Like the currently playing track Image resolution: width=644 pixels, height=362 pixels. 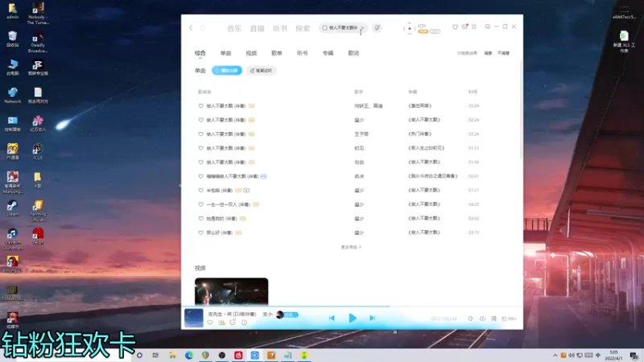pyautogui.click(x=210, y=323)
